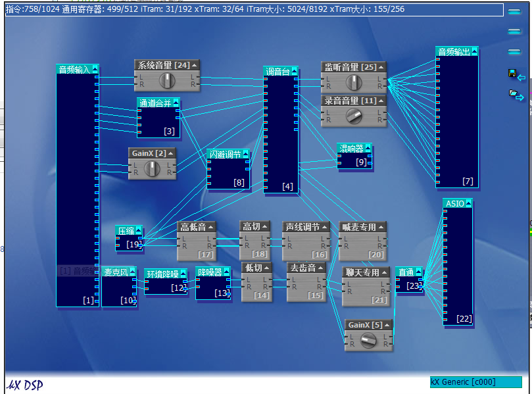Click the GainX [2] gain knob
Screen dimensions: 532x394
pos(152,168)
